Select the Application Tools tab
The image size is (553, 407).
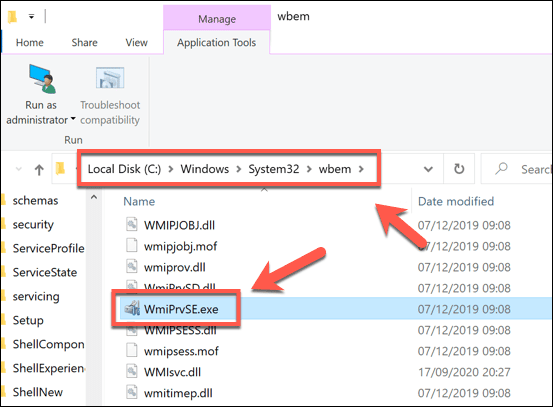tap(217, 42)
